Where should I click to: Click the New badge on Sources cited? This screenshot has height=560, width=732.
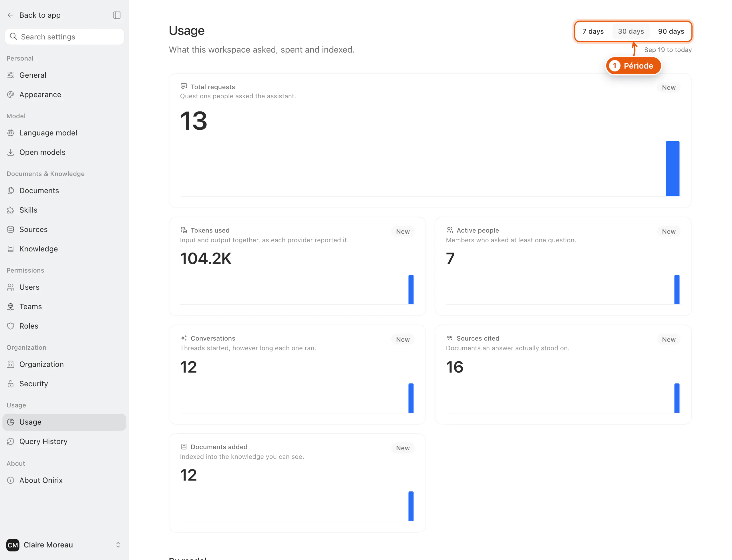tap(668, 339)
